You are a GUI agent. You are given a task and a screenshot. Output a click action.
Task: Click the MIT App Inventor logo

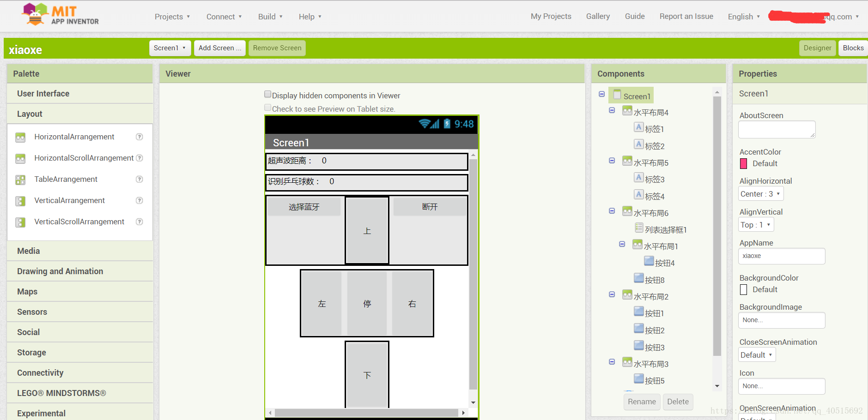pos(59,14)
